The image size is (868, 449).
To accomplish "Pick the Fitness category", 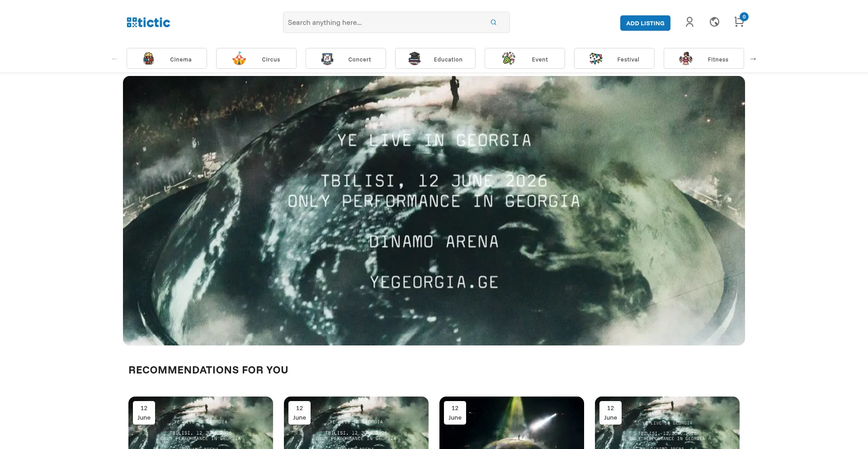I will 704,58.
